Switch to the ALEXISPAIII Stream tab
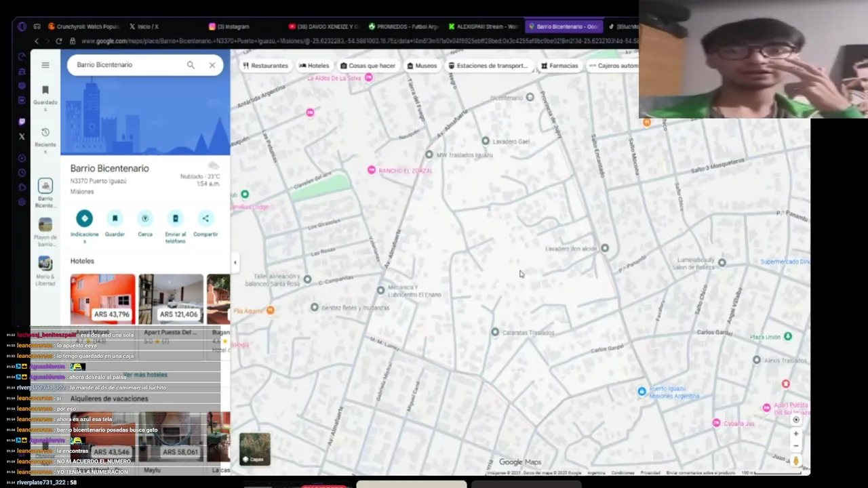This screenshot has width=868, height=488. coord(483,26)
